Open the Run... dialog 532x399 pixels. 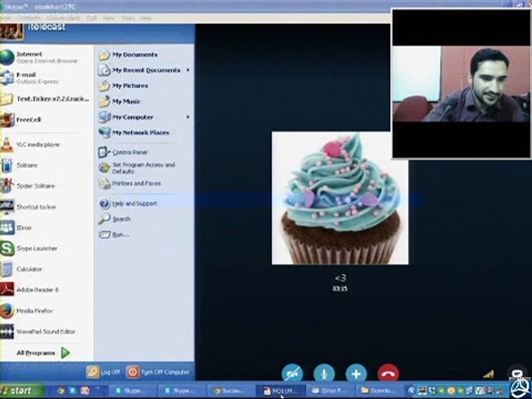click(x=145, y=234)
